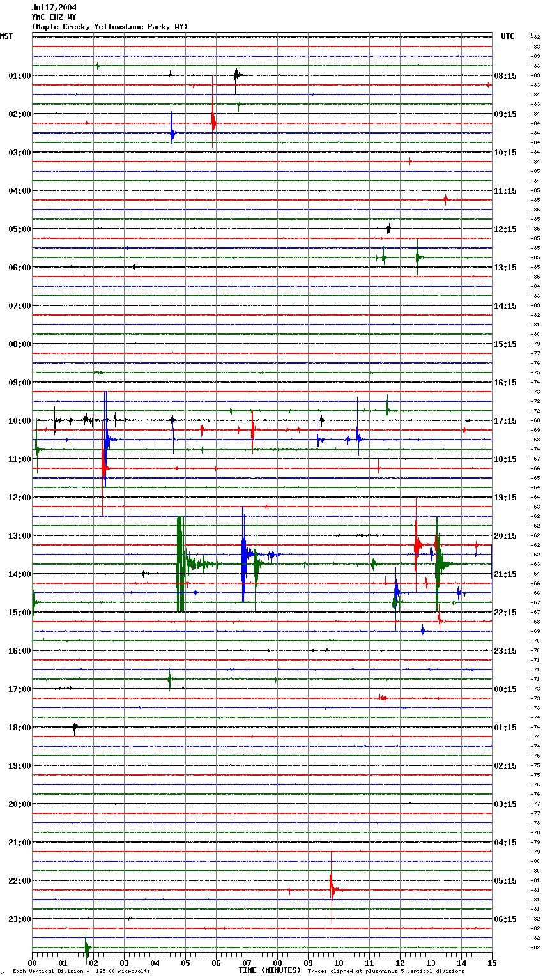Click the Maple Creek, Yellowstone Park location text
This screenshot has height=980, width=543.
[x=110, y=27]
